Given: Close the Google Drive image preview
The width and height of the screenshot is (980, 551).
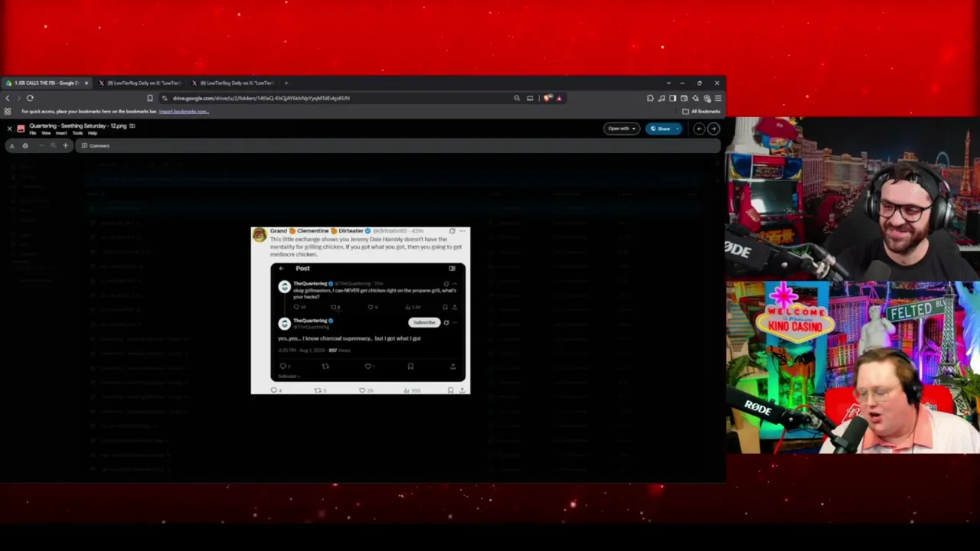Looking at the screenshot, I should [x=9, y=129].
